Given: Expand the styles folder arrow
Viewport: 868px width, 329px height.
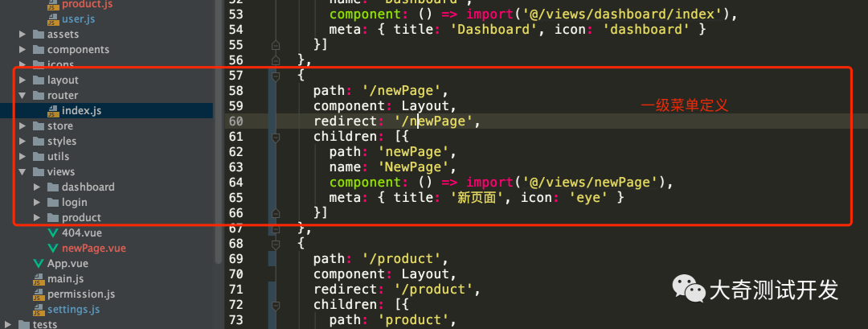Looking at the screenshot, I should coord(23,142).
